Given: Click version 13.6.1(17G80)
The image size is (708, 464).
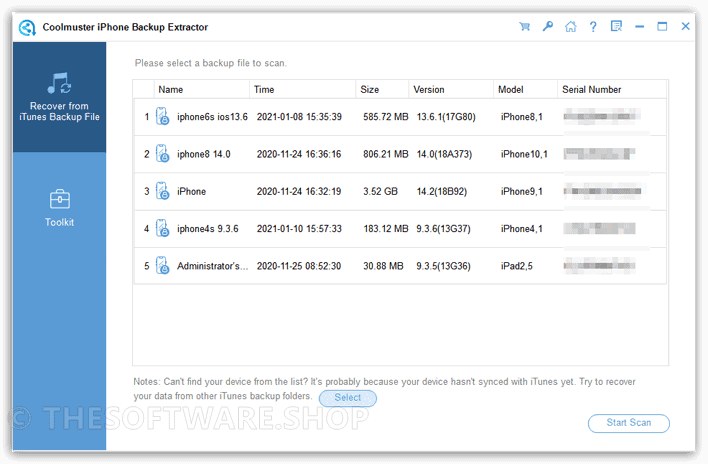Looking at the screenshot, I should (x=446, y=117).
